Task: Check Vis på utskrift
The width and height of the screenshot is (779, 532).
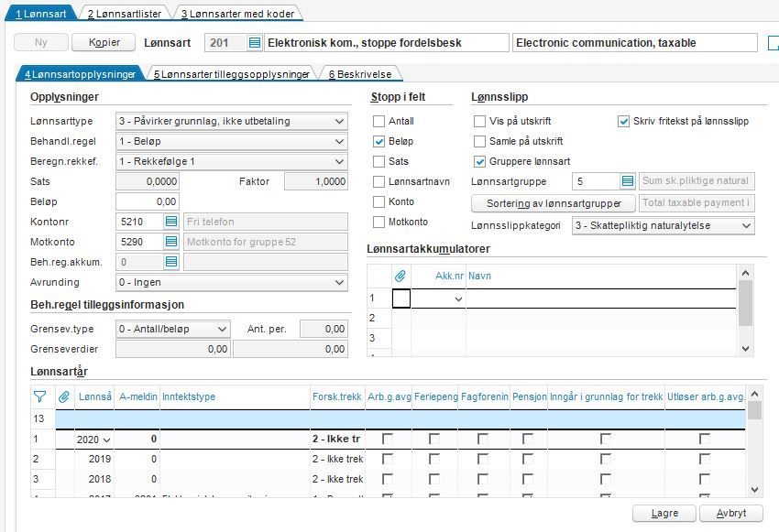Action: [480, 121]
